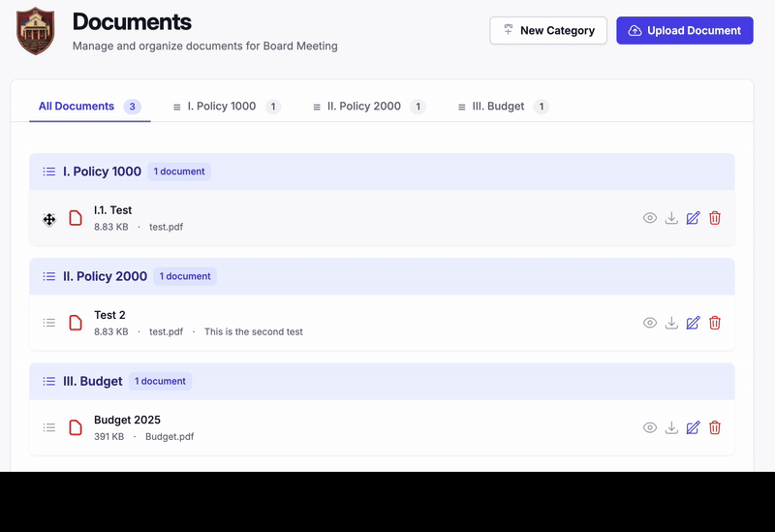This screenshot has width=775, height=532.
Task: Delete the Test 2 document
Action: [x=715, y=323]
